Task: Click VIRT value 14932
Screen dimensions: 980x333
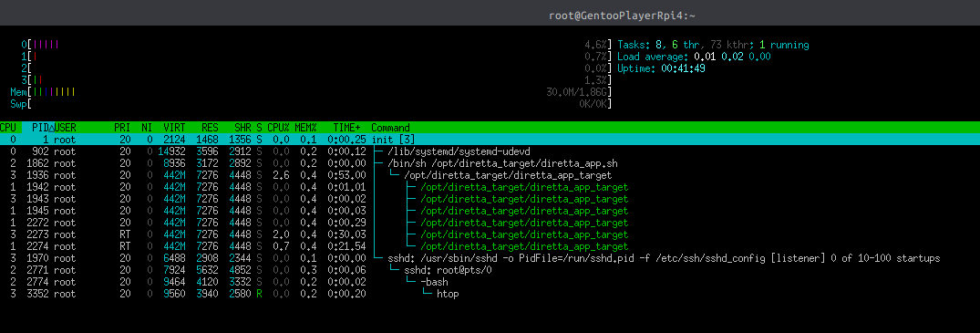Action: coord(172,151)
